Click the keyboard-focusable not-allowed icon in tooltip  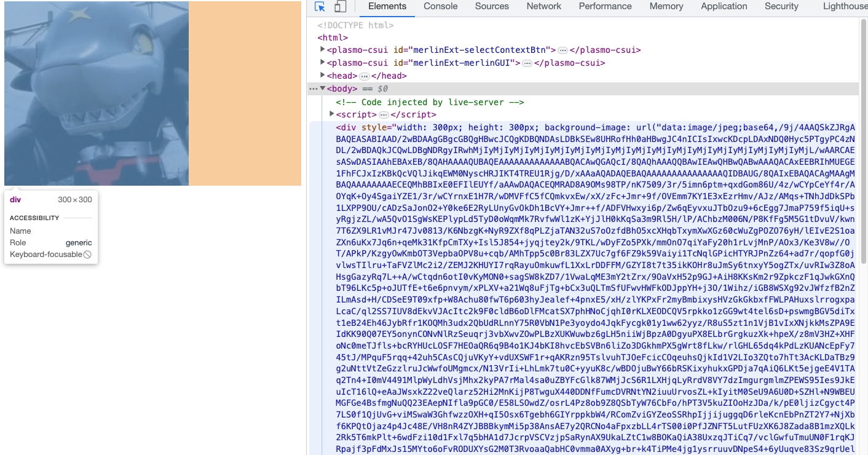coord(87,255)
